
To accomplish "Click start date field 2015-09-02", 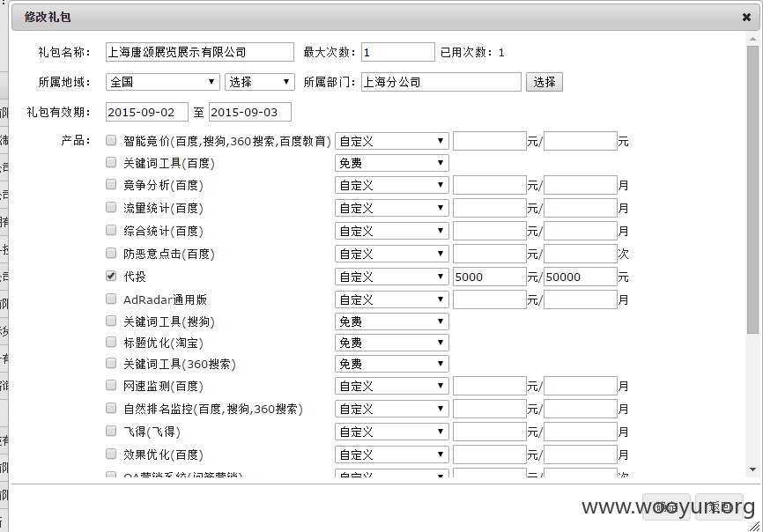I will [146, 112].
